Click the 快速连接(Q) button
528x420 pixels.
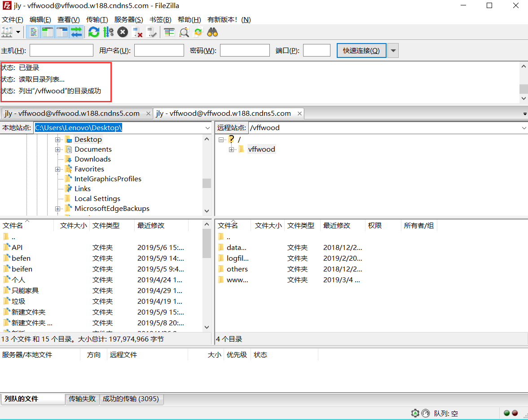(361, 50)
